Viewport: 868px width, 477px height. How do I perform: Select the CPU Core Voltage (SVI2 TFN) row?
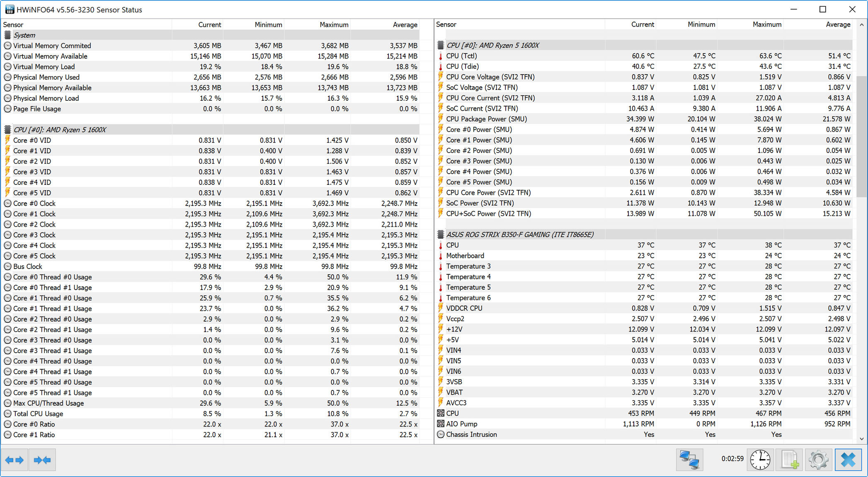pos(644,77)
